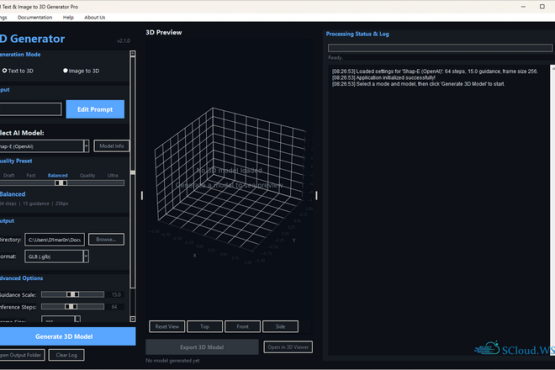Click the Export 3D Model button
555x370 pixels.
pos(202,347)
